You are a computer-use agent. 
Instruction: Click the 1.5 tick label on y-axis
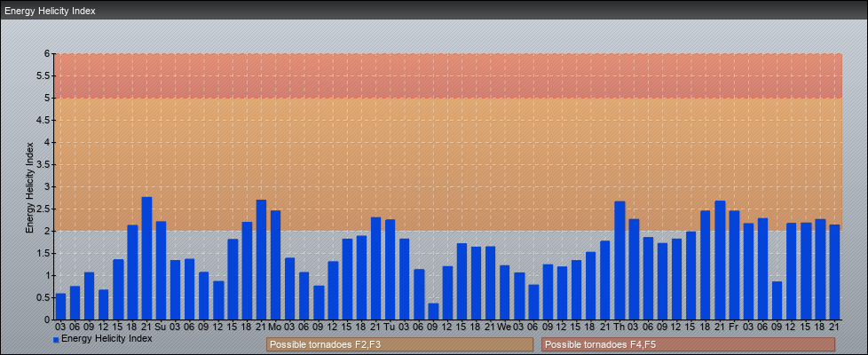[x=44, y=253]
